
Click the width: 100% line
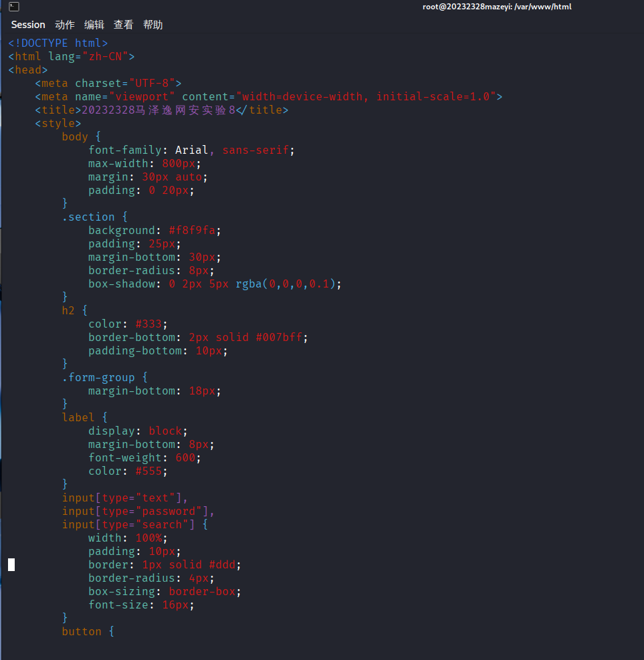(128, 538)
